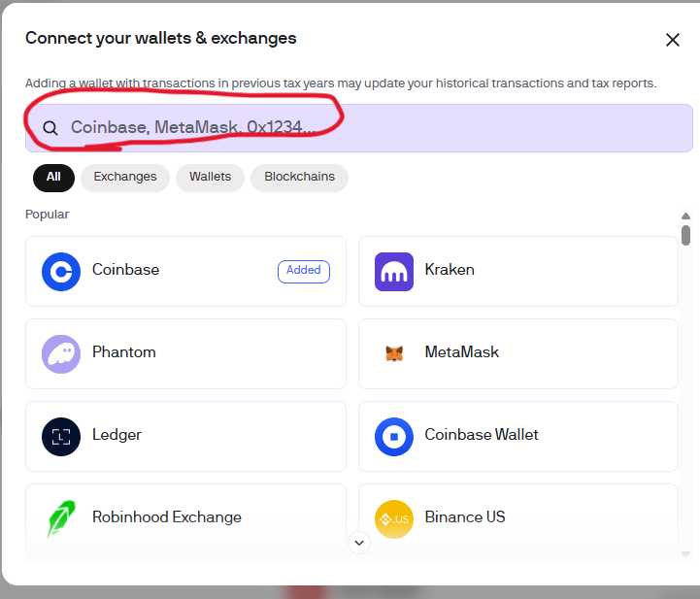Click the Added badge on Coinbase

(x=304, y=272)
